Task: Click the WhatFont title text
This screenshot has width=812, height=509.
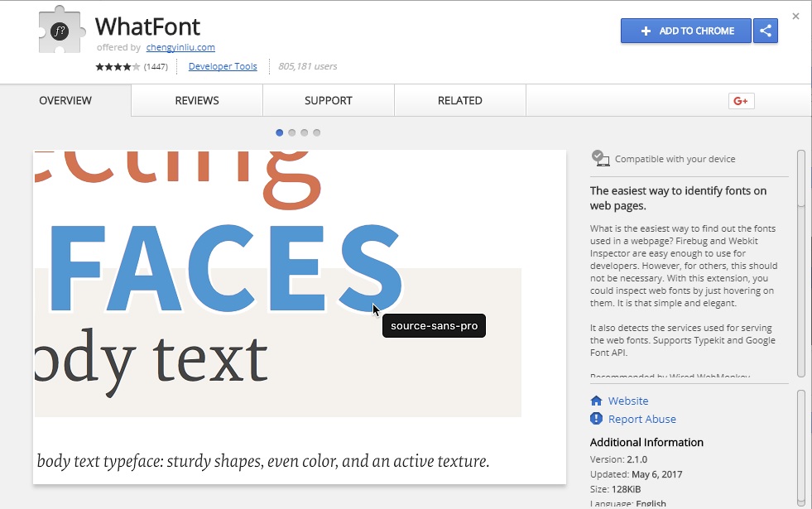Action: 147,26
